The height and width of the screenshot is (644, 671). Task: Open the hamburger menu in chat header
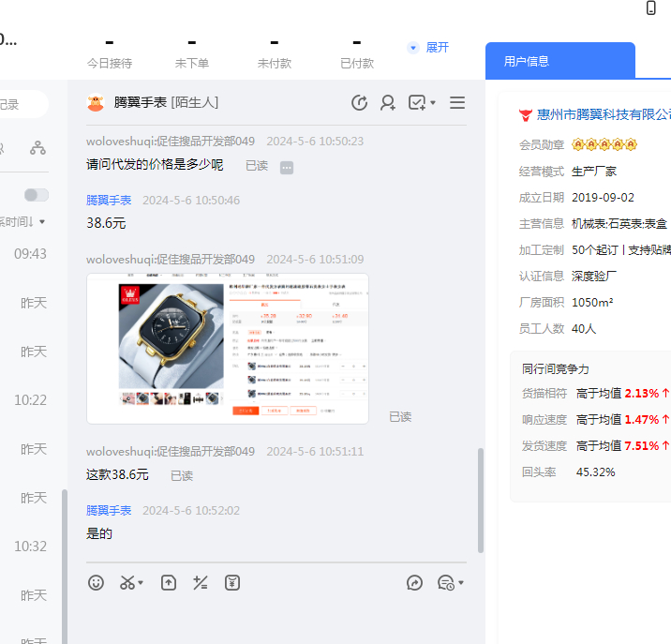(457, 103)
